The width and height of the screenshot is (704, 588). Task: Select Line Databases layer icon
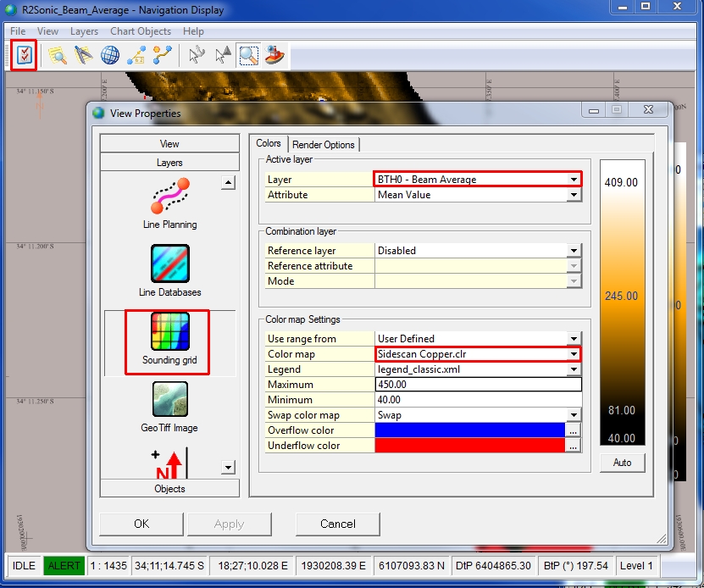(169, 264)
